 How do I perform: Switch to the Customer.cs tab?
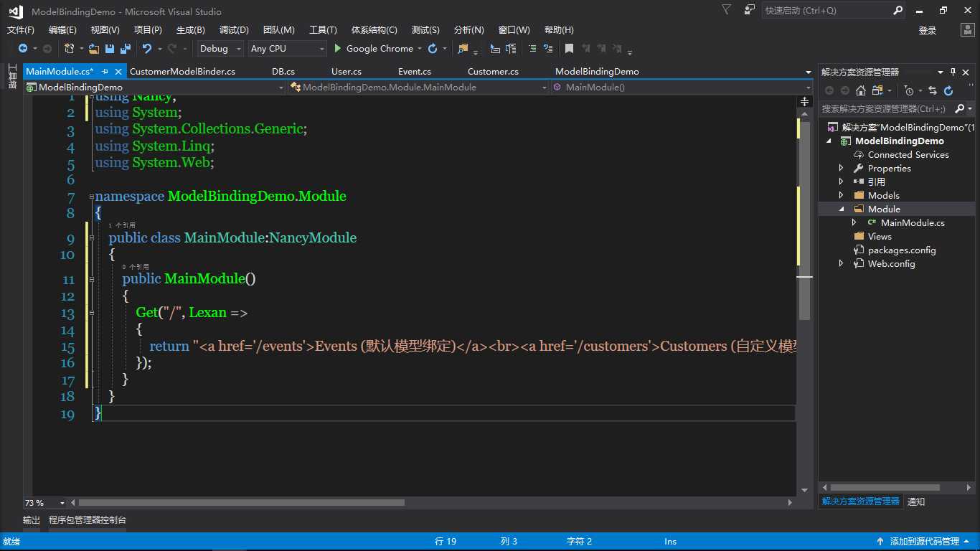click(x=493, y=72)
